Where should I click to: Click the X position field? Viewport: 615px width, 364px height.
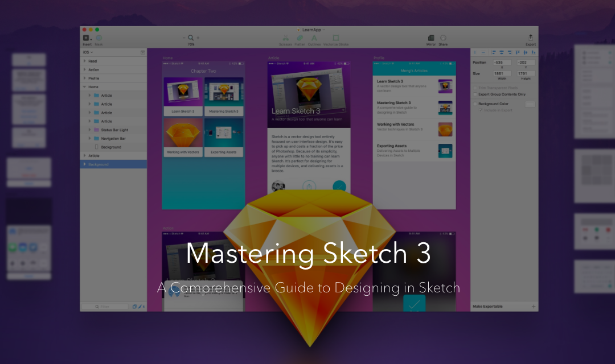pos(502,63)
